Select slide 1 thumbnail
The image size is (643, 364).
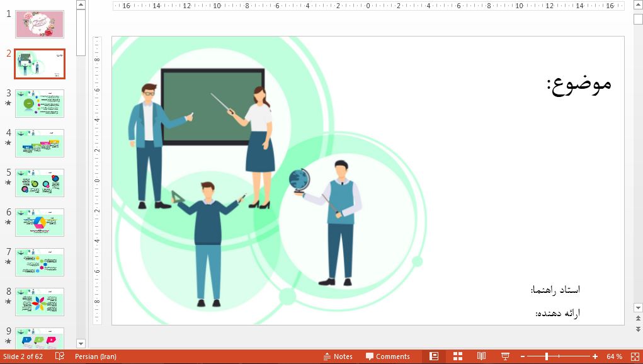[40, 24]
